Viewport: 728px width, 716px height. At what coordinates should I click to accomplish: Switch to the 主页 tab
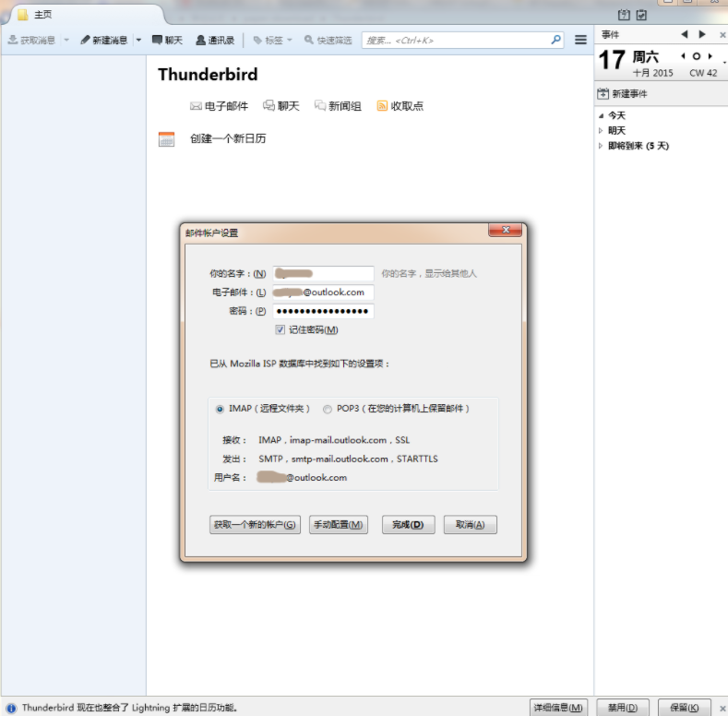click(x=43, y=15)
